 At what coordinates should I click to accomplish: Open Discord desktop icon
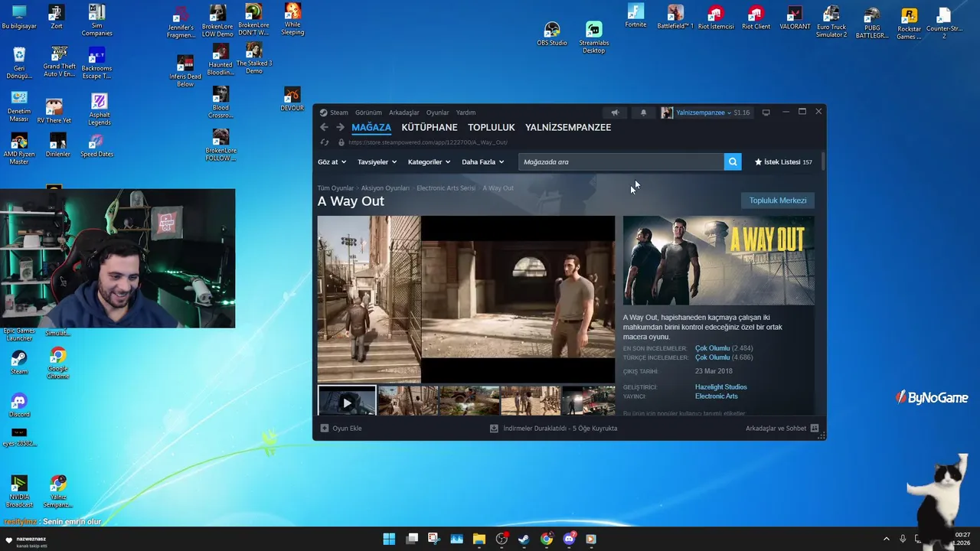pyautogui.click(x=19, y=406)
